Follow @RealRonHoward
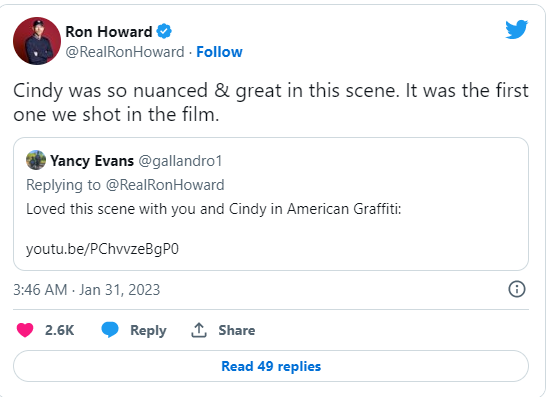Image resolution: width=558 pixels, height=397 pixels. pyautogui.click(x=219, y=52)
